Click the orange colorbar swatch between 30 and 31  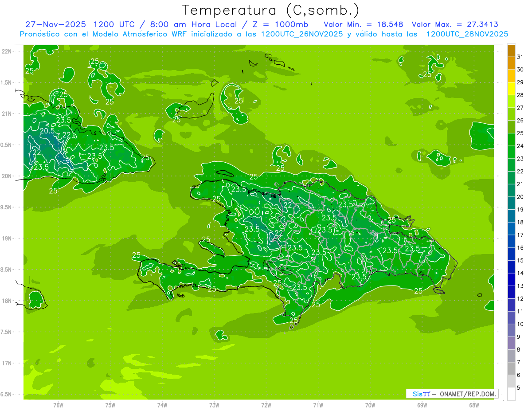click(511, 63)
